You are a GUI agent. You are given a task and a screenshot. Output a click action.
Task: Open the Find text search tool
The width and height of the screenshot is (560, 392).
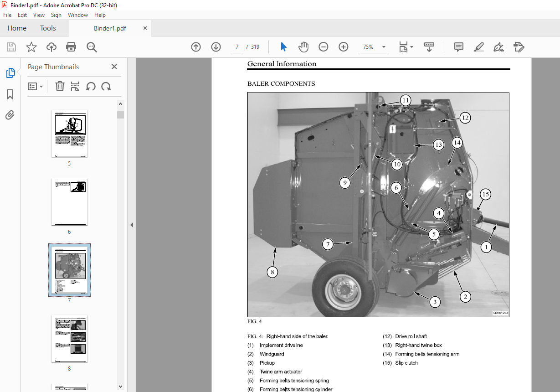click(x=92, y=47)
